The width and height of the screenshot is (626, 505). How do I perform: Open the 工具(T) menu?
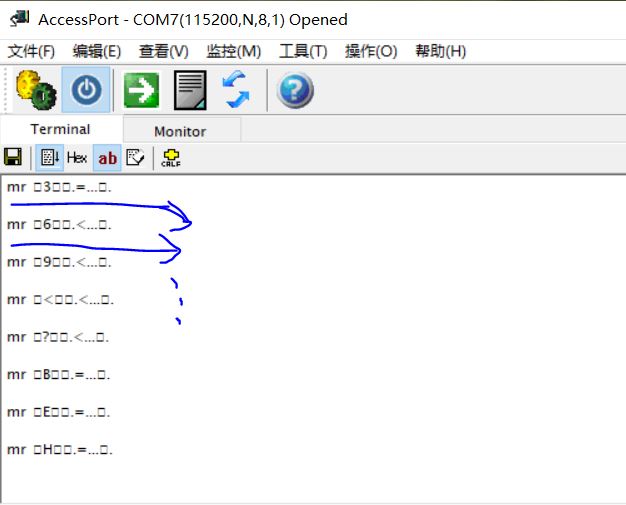point(303,51)
